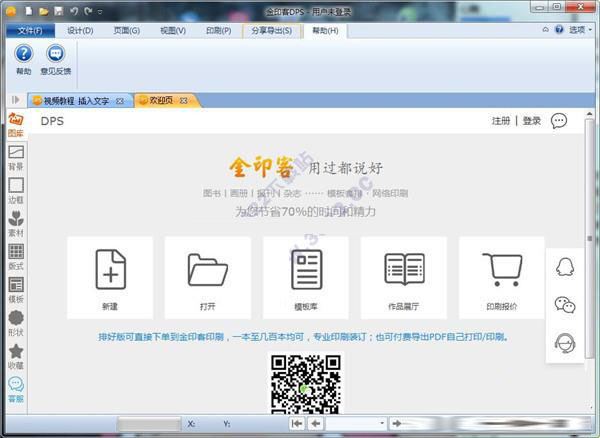Viewport: 600px width, 438px height.
Task: Click the 登录 login link
Action: point(532,121)
